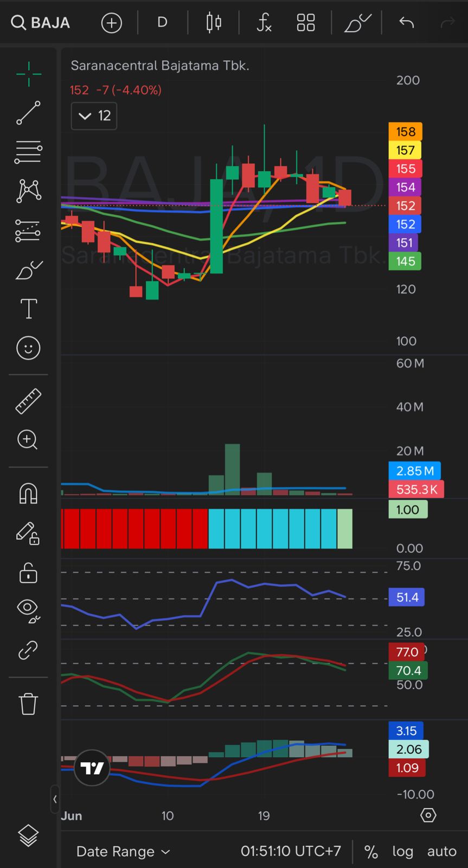Select the brush drawing tool in sidebar

(x=28, y=270)
